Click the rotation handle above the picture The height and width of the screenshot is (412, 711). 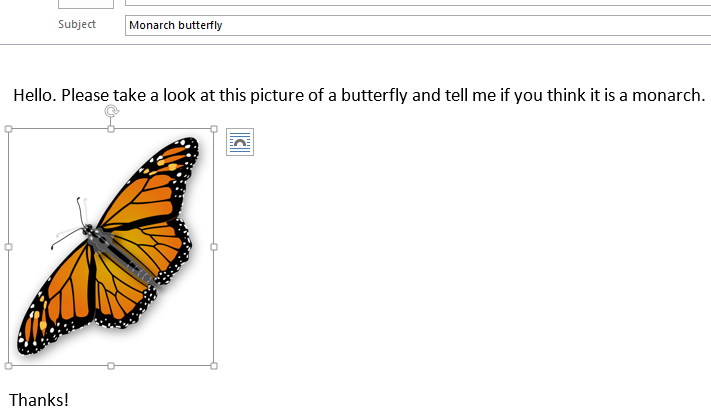pyautogui.click(x=111, y=113)
